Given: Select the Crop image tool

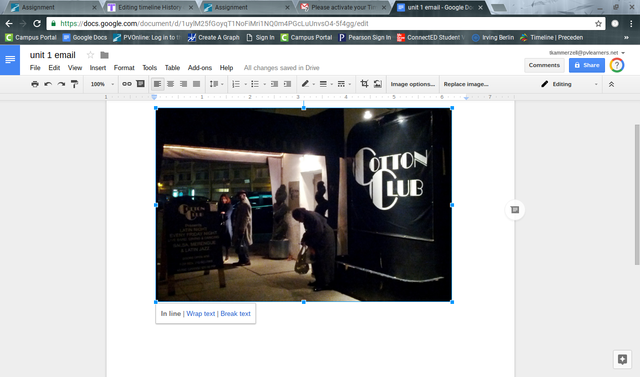Looking at the screenshot, I should pyautogui.click(x=364, y=84).
